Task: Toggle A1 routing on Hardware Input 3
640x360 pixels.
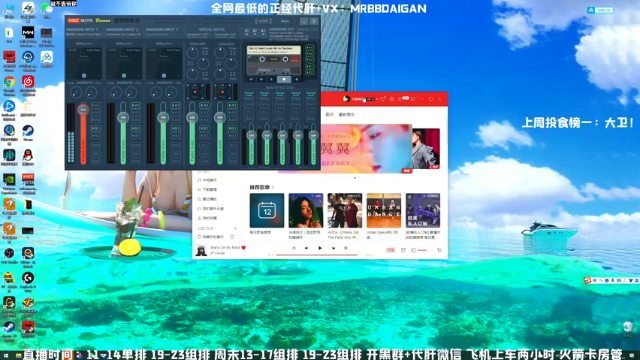Action: click(176, 105)
